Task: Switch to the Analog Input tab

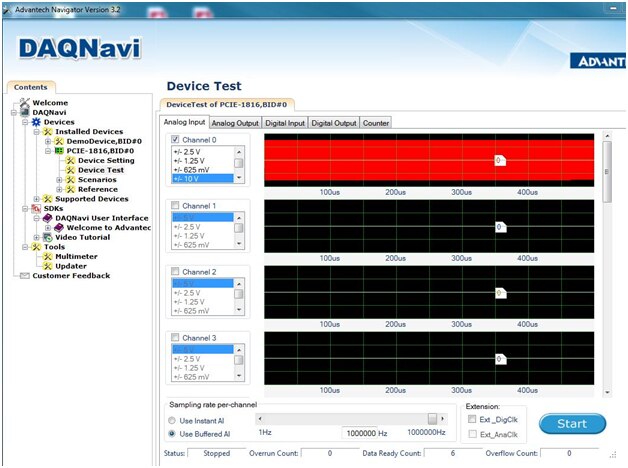Action: pos(184,122)
